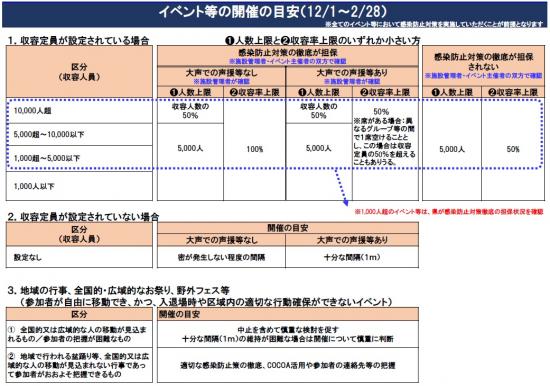This screenshot has width=550, height=386.
Task: Click '区分(収容人員)' header in section 1 table
Action: click(79, 72)
